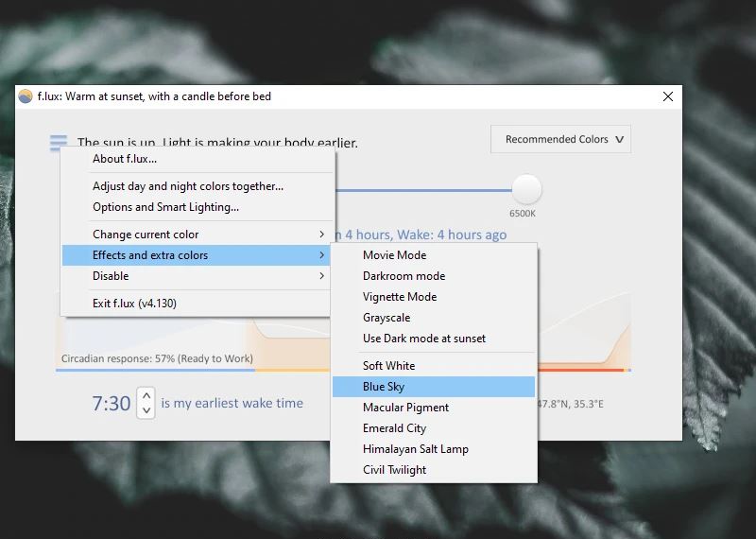
Task: Click the f.lux app icon in title bar
Action: [26, 96]
